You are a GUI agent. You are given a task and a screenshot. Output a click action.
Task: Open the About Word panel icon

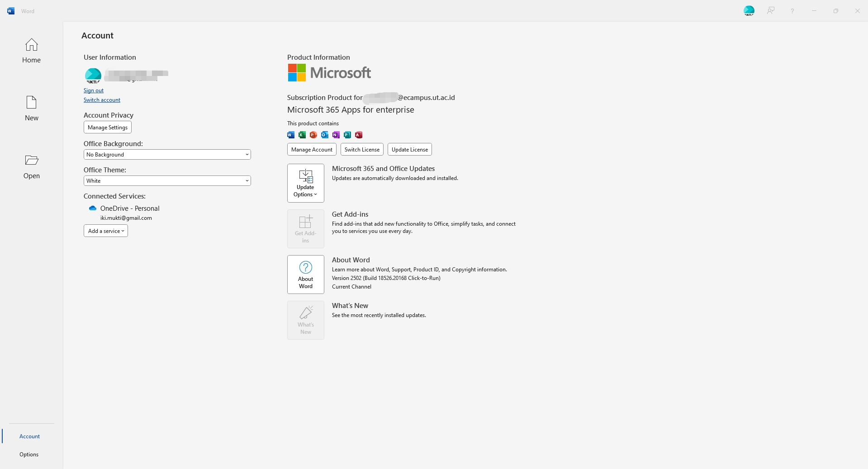point(306,274)
